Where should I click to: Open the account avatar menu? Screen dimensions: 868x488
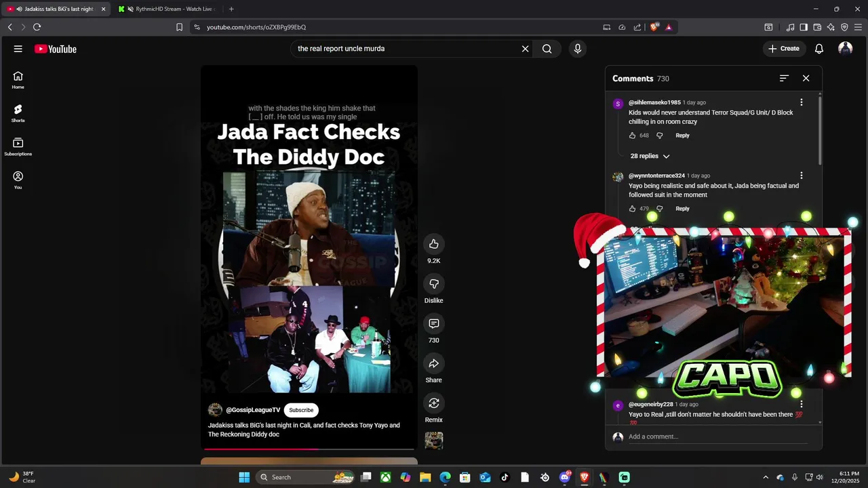click(x=845, y=49)
